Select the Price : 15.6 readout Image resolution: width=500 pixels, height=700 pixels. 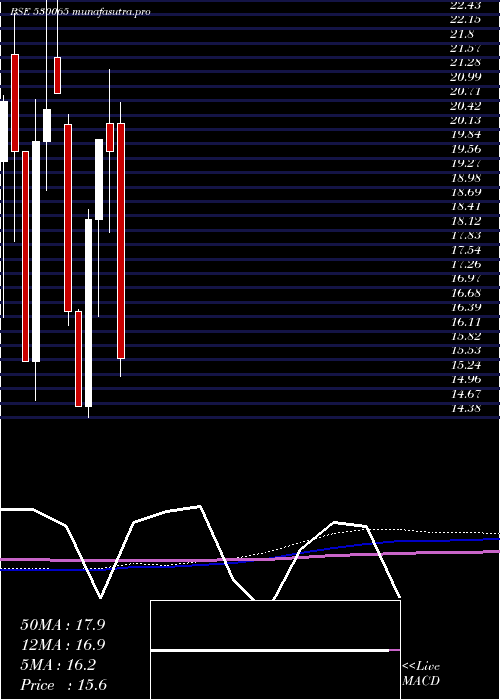coord(63,685)
